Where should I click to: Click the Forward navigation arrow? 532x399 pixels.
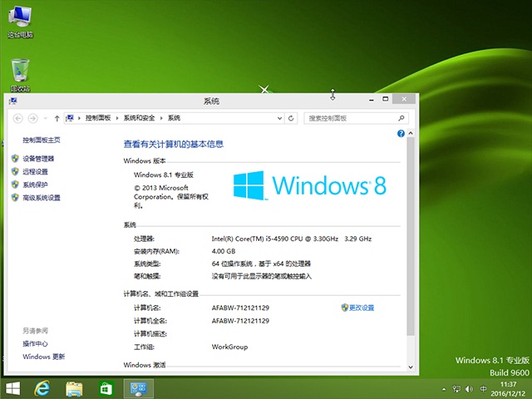(33, 118)
